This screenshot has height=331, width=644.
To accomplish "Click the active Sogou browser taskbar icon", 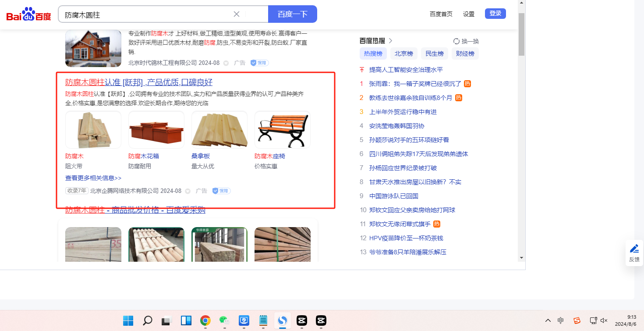I will point(282,320).
